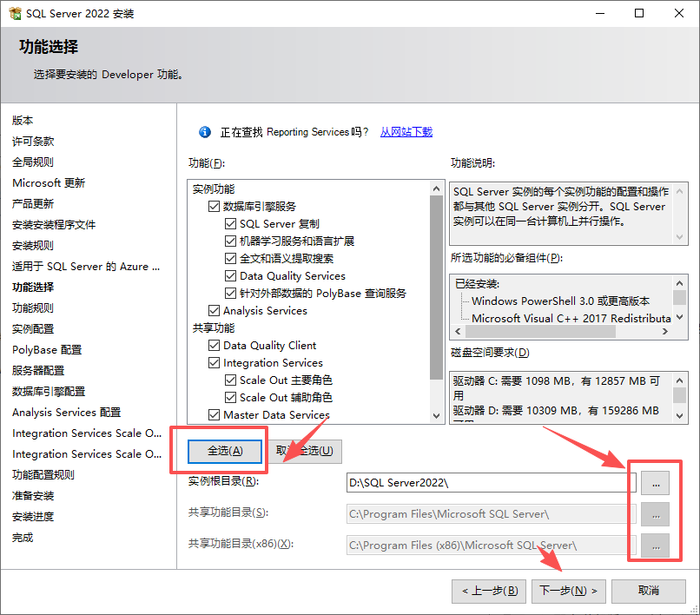Select 服务器配置 step in sidebar
This screenshot has width=700, height=615.
[38, 371]
